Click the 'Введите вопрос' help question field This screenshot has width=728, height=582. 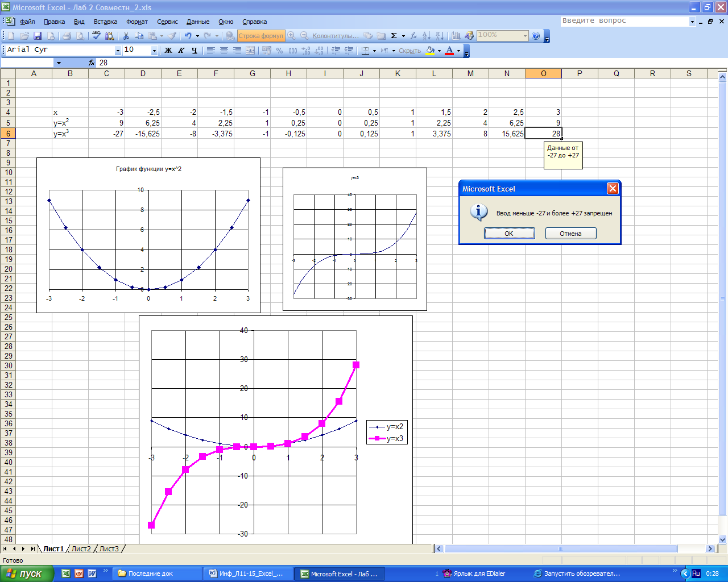coord(624,21)
